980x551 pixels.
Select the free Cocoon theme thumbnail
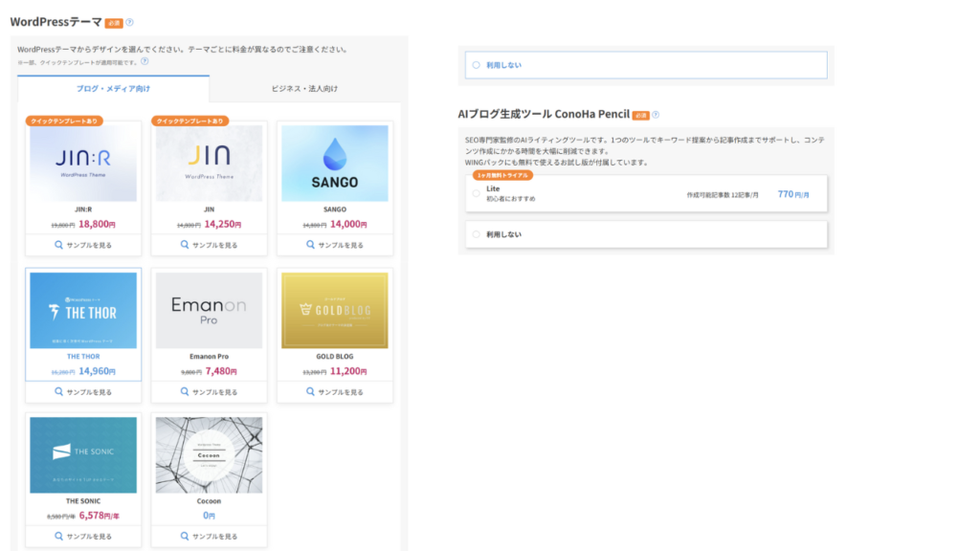(x=209, y=454)
